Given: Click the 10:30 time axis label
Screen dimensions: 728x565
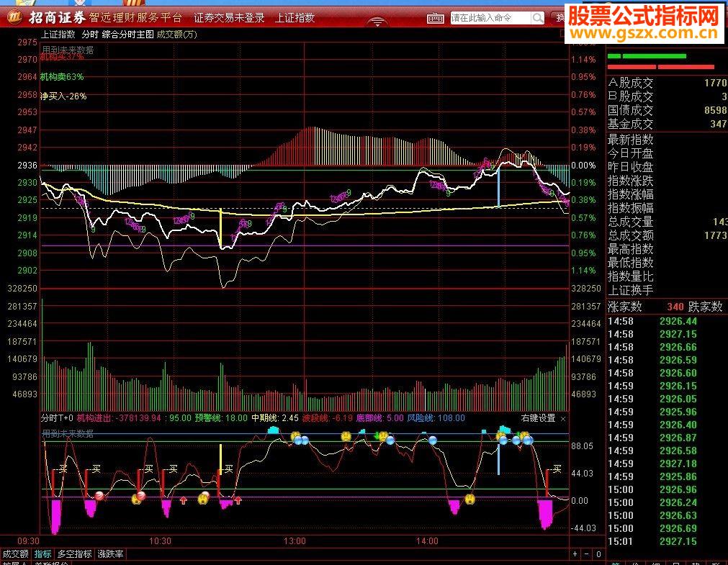Looking at the screenshot, I should tap(160, 541).
